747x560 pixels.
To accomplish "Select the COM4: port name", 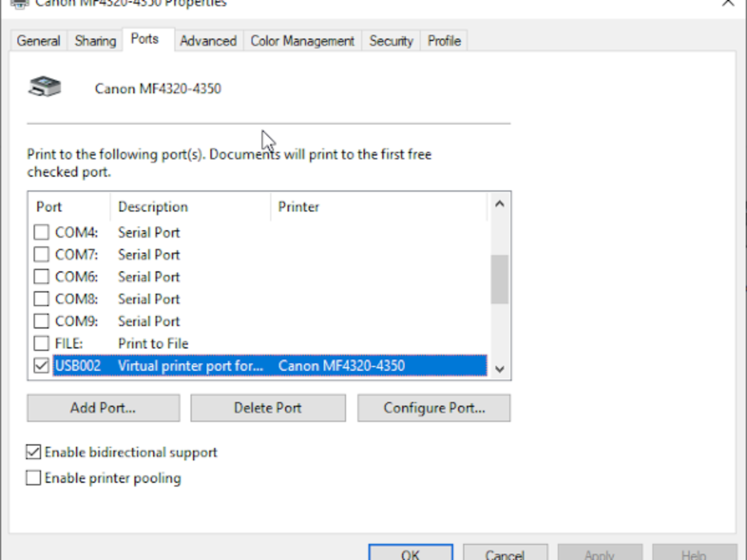I will pyautogui.click(x=77, y=233).
